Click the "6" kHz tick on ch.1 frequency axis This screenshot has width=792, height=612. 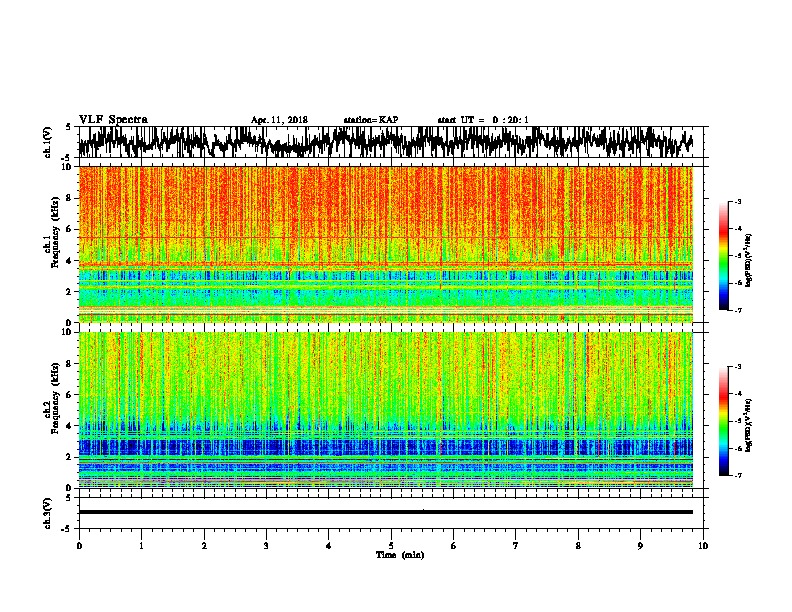pyautogui.click(x=70, y=229)
